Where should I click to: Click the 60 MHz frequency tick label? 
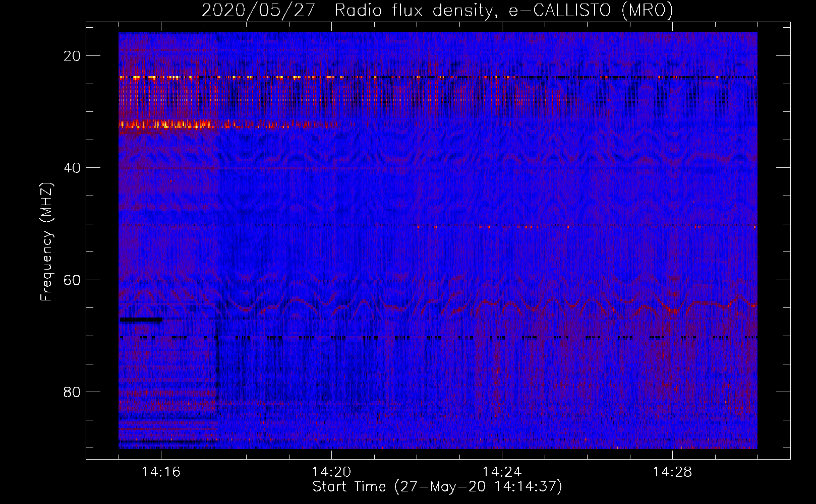tap(72, 280)
